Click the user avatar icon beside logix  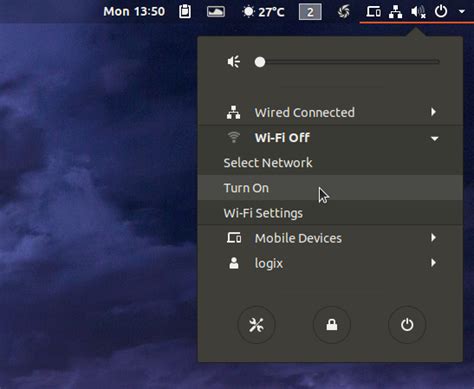point(234,263)
